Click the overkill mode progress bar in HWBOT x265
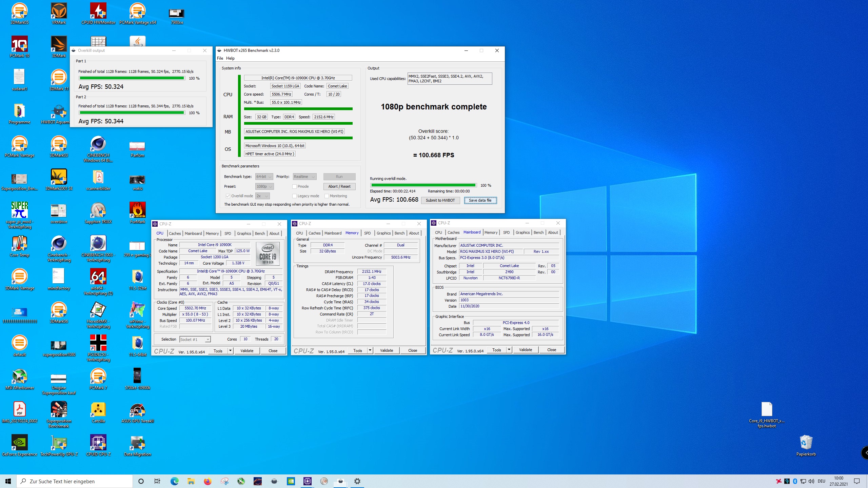This screenshot has height=488, width=868. pos(423,185)
